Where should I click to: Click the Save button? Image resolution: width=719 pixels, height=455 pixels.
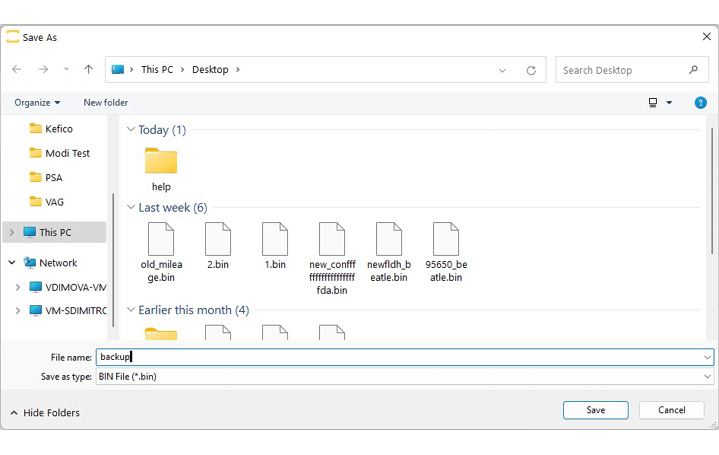(x=595, y=410)
